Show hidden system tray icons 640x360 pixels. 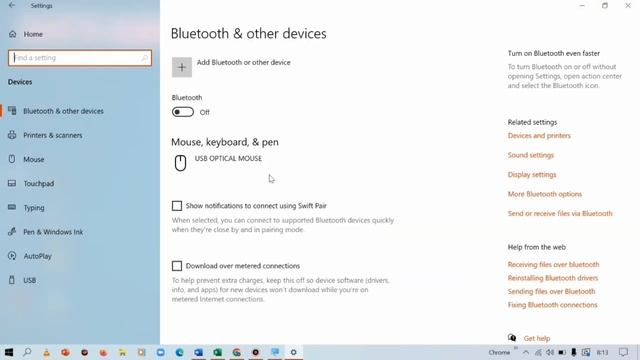point(526,352)
